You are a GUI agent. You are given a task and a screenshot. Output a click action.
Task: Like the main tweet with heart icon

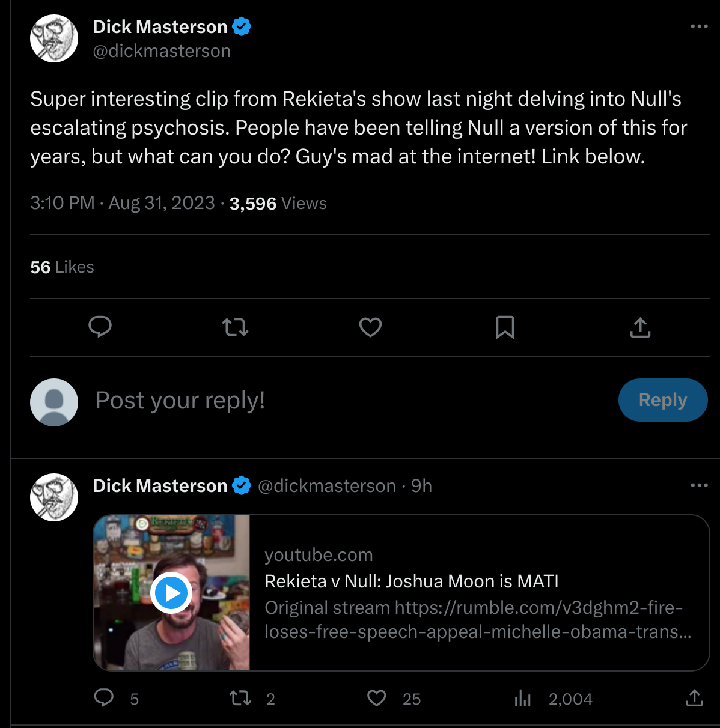(370, 327)
